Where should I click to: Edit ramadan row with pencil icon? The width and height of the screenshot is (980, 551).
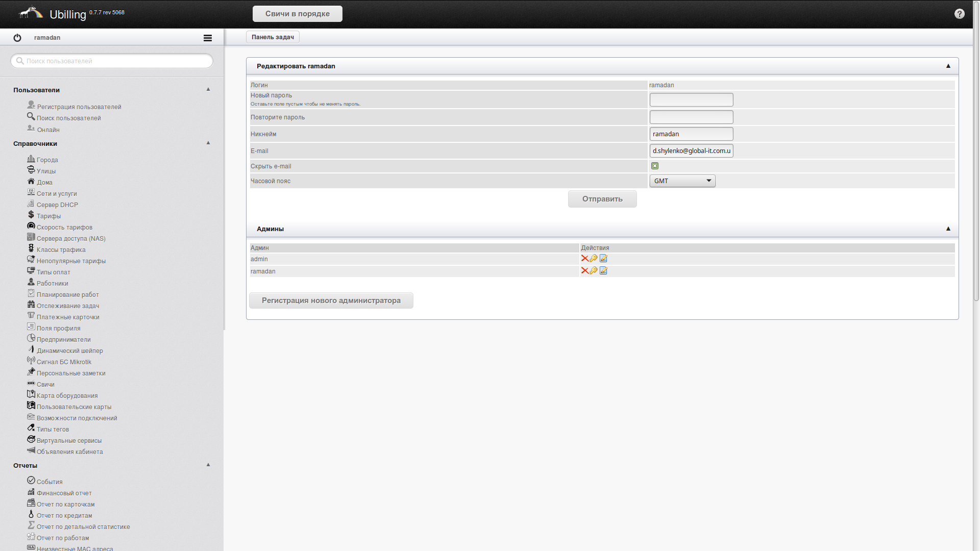coord(603,271)
